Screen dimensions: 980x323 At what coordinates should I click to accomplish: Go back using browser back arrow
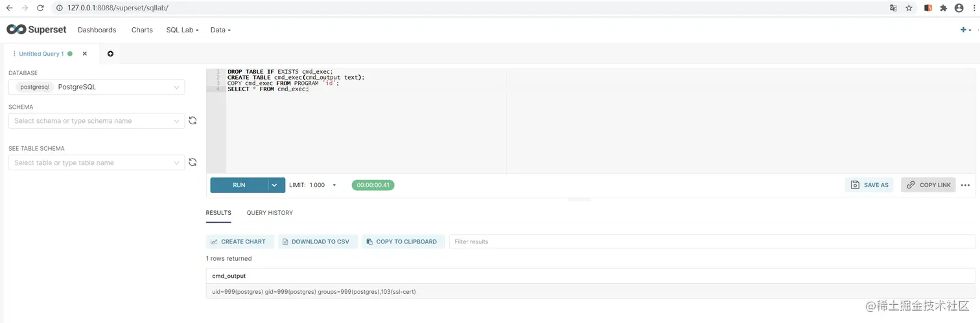click(9, 8)
